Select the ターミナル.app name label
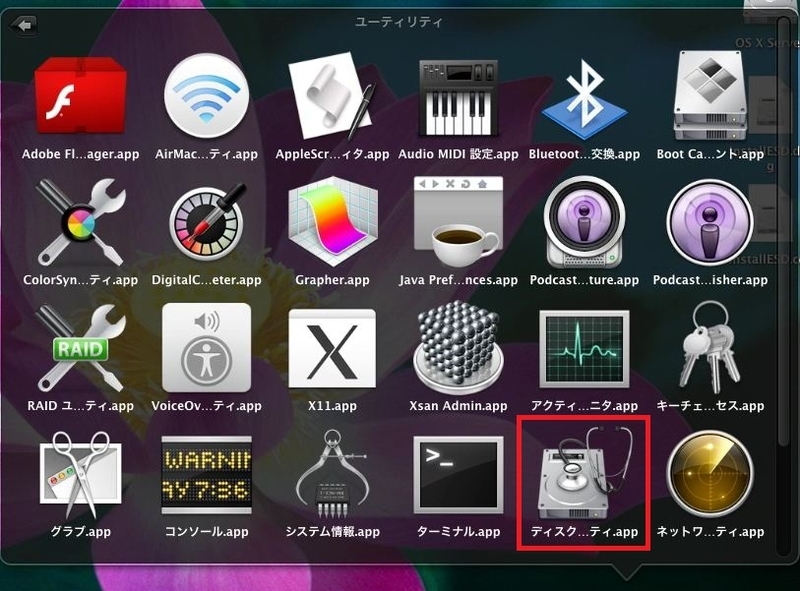The height and width of the screenshot is (591, 800). tap(458, 531)
